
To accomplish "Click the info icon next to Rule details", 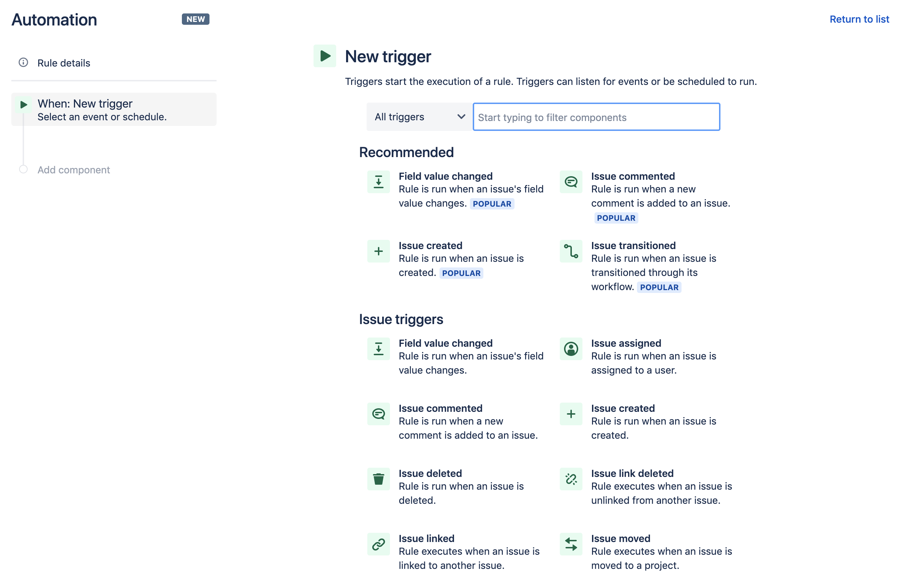I will [23, 63].
